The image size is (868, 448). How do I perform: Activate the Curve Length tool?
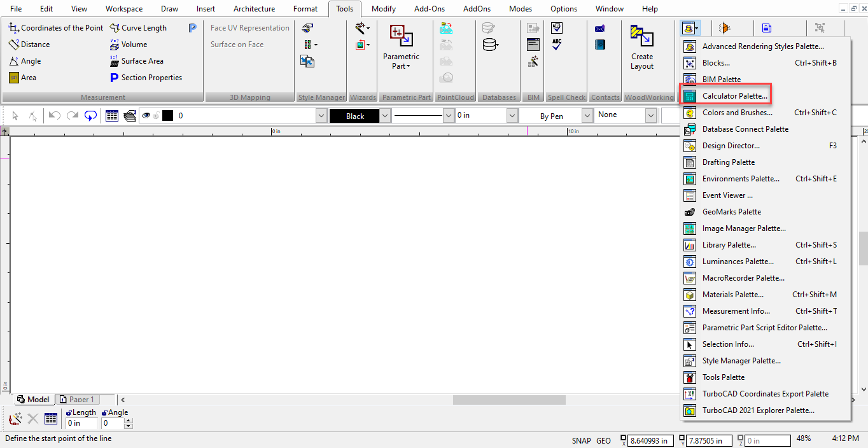(138, 28)
